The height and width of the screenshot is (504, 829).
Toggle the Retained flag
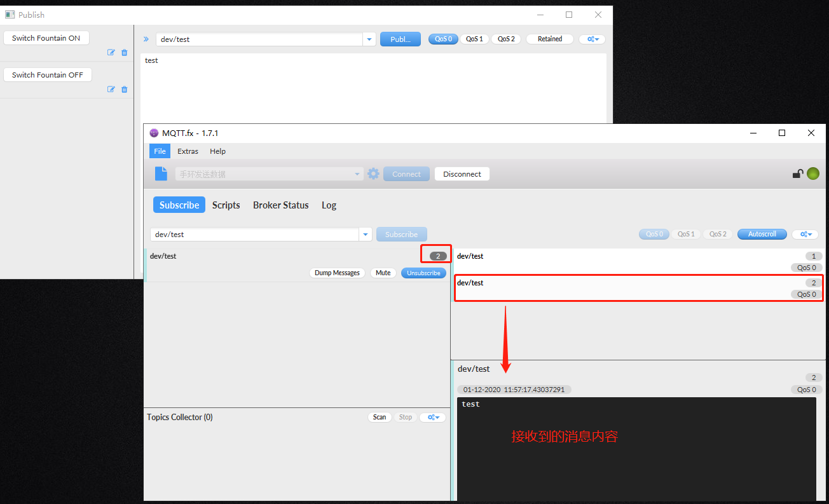tap(549, 39)
